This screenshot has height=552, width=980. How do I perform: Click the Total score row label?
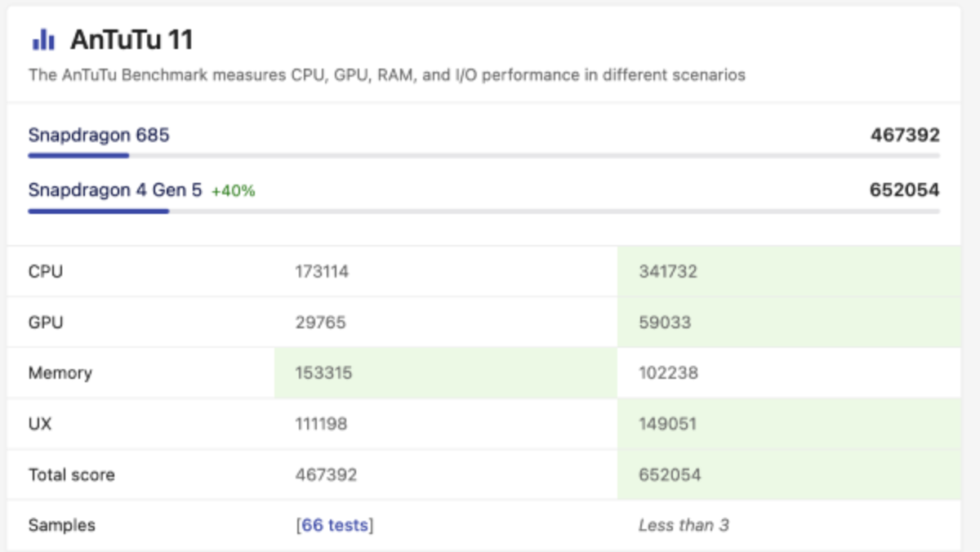click(x=72, y=474)
